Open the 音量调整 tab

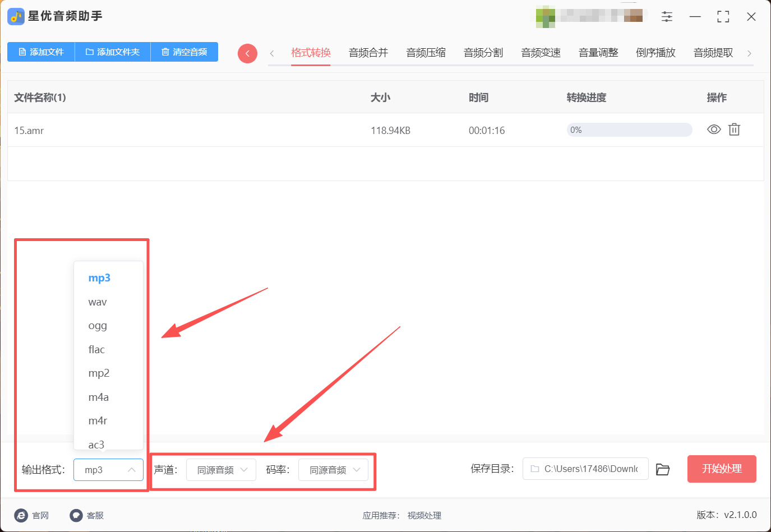(x=598, y=53)
